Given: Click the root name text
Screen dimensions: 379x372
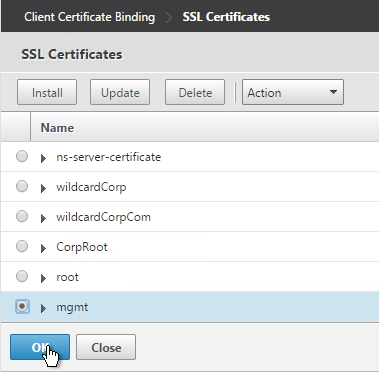Looking at the screenshot, I should pos(68,277).
